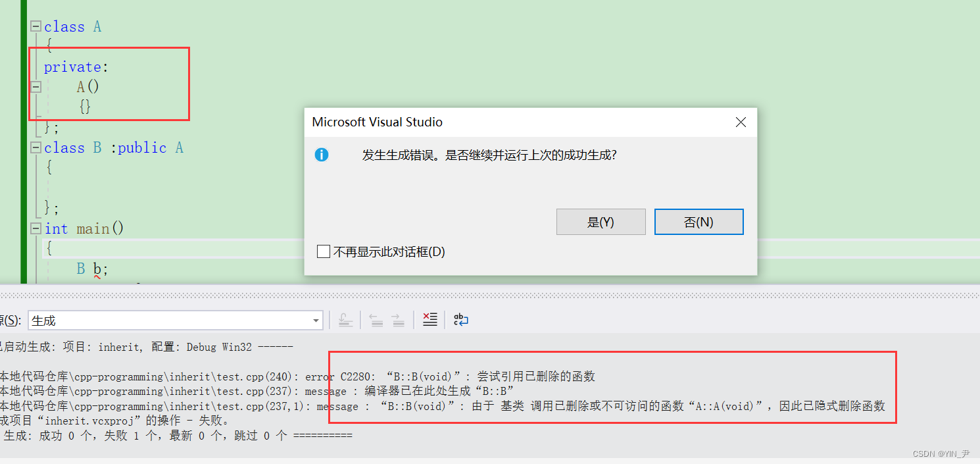Screen dimensions: 980x464
Task: Collapse the class A definition
Action: pyautogui.click(x=36, y=26)
